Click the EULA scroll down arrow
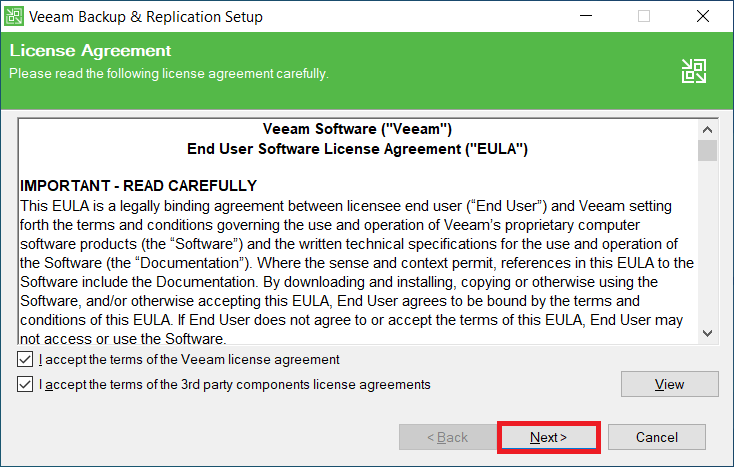This screenshot has height=467, width=734. click(708, 333)
